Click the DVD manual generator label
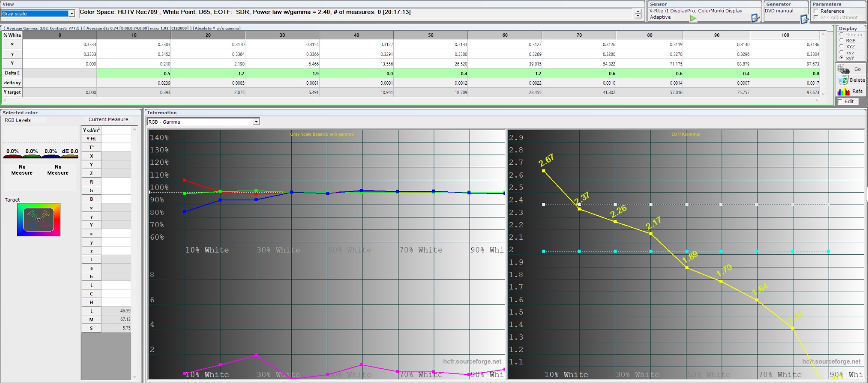This screenshot has height=383, width=868. [x=779, y=11]
